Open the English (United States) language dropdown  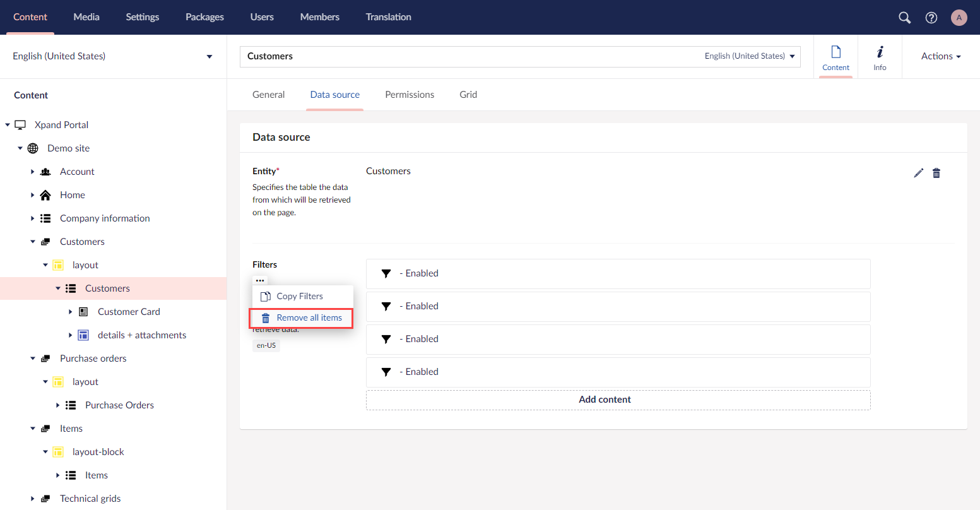point(112,56)
